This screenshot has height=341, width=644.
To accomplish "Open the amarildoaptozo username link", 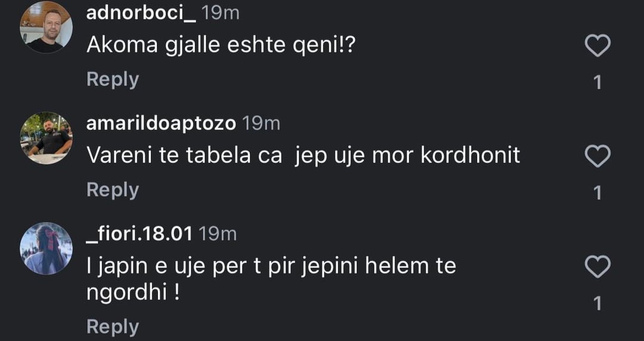I will click(x=162, y=123).
